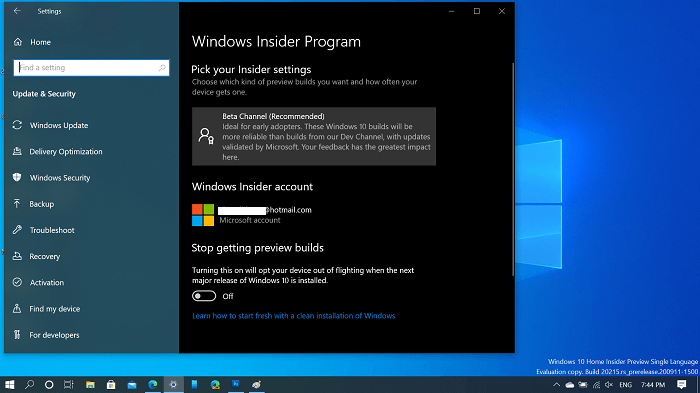This screenshot has width=700, height=393.
Task: Open Mail app from taskbar
Action: [132, 385]
